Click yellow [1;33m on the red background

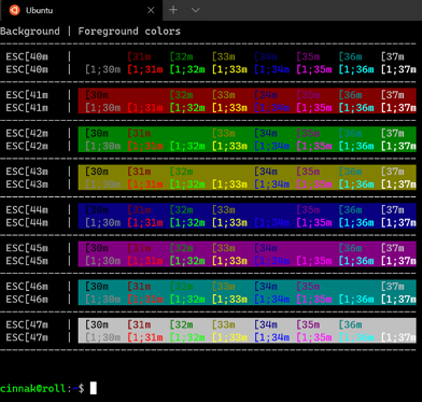click(230, 108)
